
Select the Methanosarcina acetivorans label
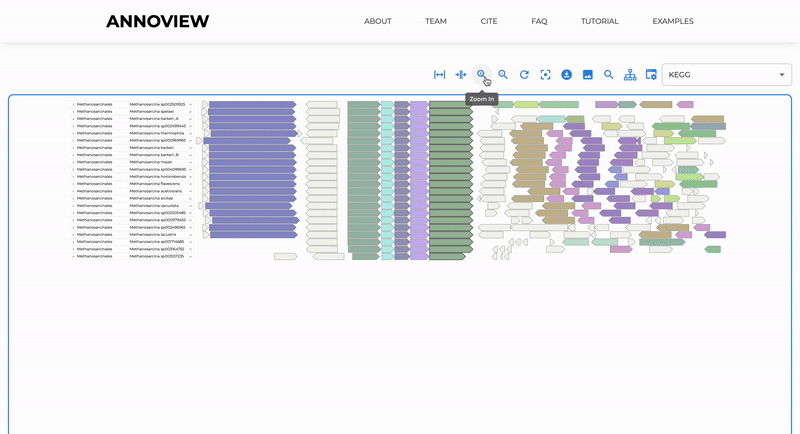[156, 191]
